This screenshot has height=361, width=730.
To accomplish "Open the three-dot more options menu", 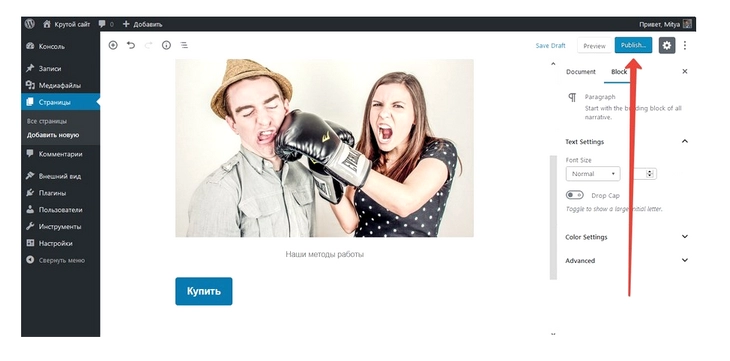I will tap(685, 45).
